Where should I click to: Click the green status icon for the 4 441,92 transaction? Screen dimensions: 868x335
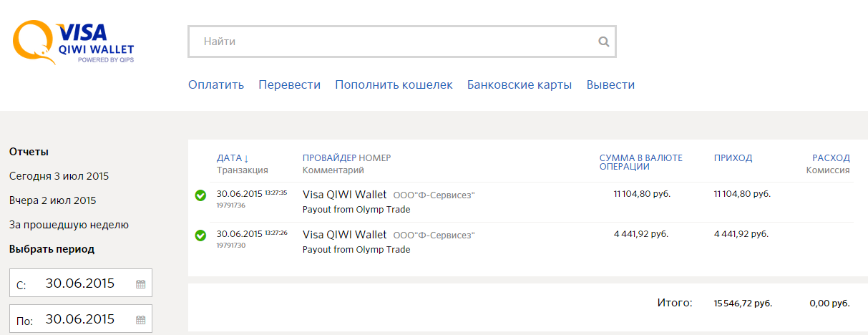click(x=200, y=236)
